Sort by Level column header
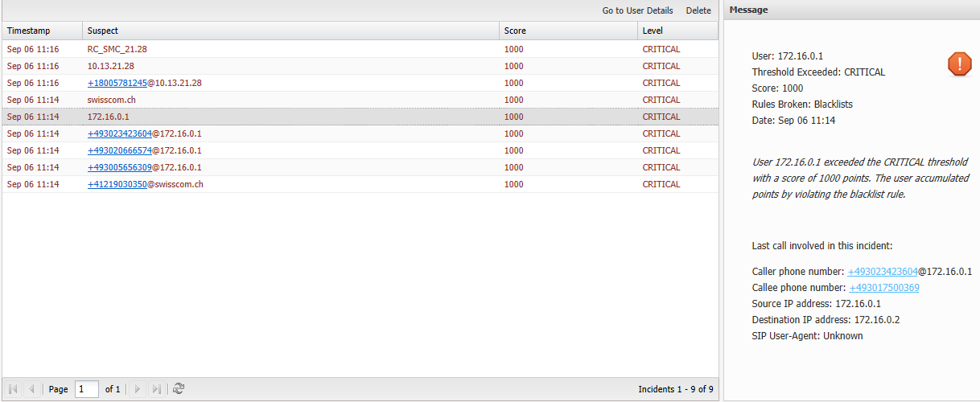The image size is (980, 402). 677,31
